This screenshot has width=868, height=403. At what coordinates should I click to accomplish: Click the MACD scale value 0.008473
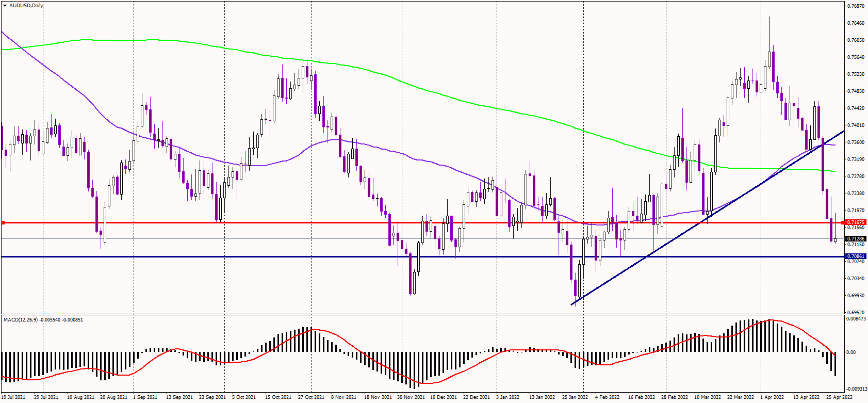click(x=856, y=319)
